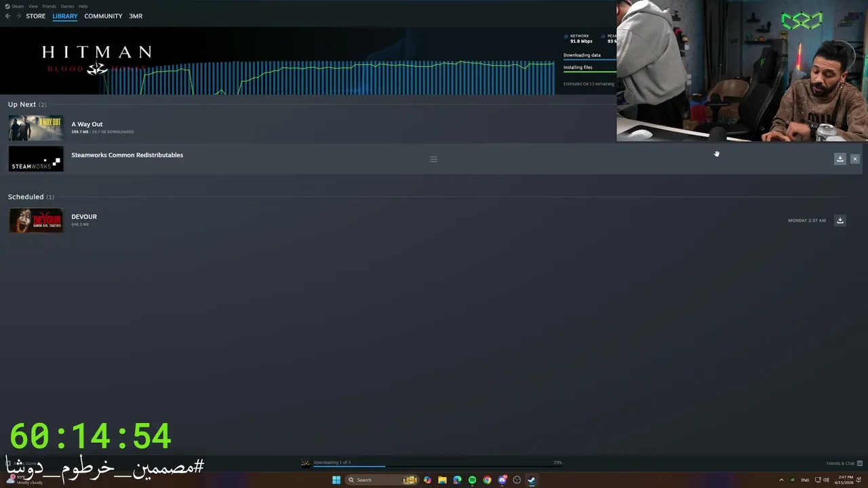This screenshot has width=868, height=488.
Task: Click DEVOUR scheduled time Monday 2:37 AM
Action: [x=807, y=220]
